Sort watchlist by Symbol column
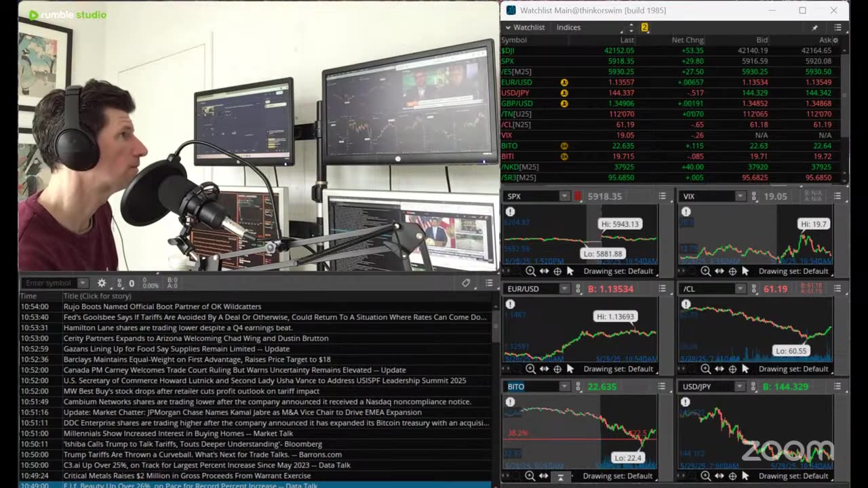 pyautogui.click(x=514, y=40)
